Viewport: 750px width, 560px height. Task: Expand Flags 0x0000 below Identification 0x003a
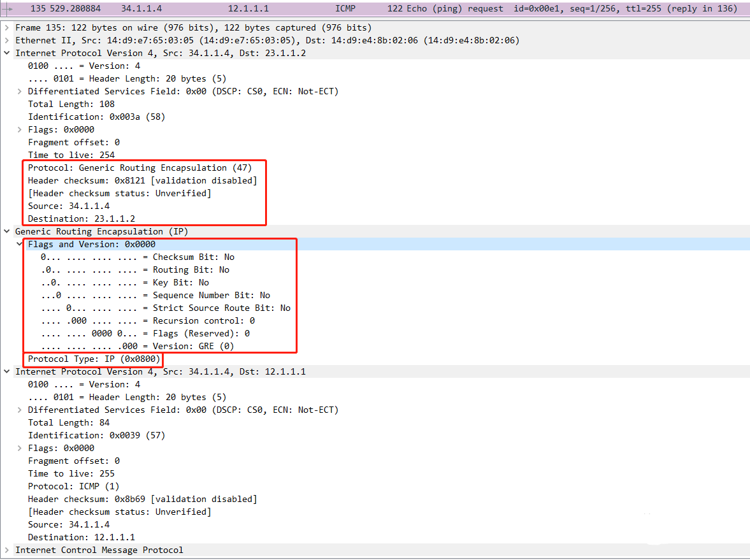[19, 129]
